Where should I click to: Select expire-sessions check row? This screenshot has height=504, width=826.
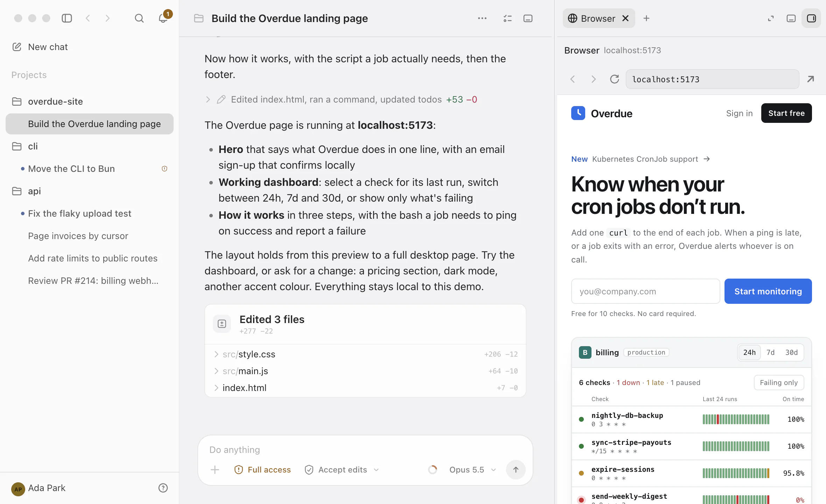(691, 473)
